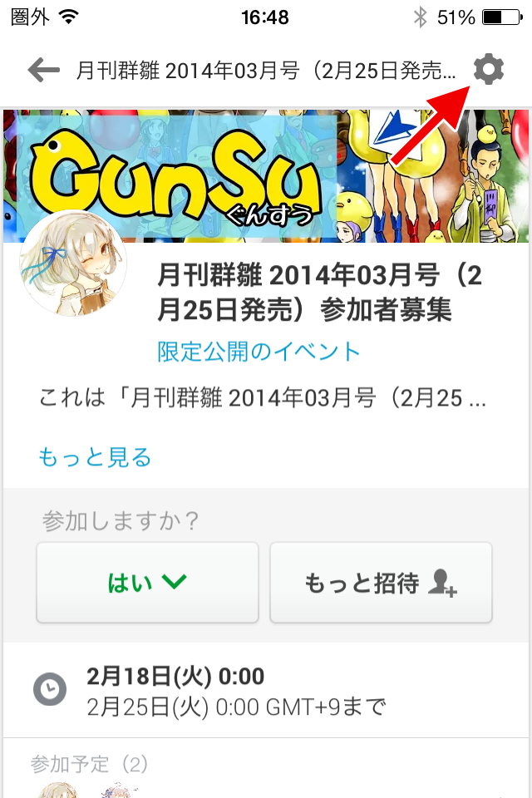Viewport: 532px width, 798px height.
Task: Open the はい attendance dropdown
Action: click(x=148, y=582)
